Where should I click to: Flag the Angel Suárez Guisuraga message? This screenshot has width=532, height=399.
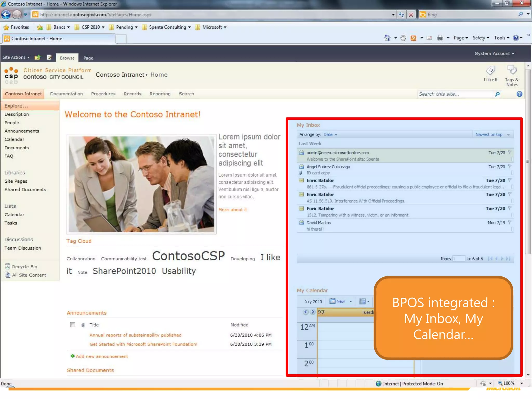510,167
